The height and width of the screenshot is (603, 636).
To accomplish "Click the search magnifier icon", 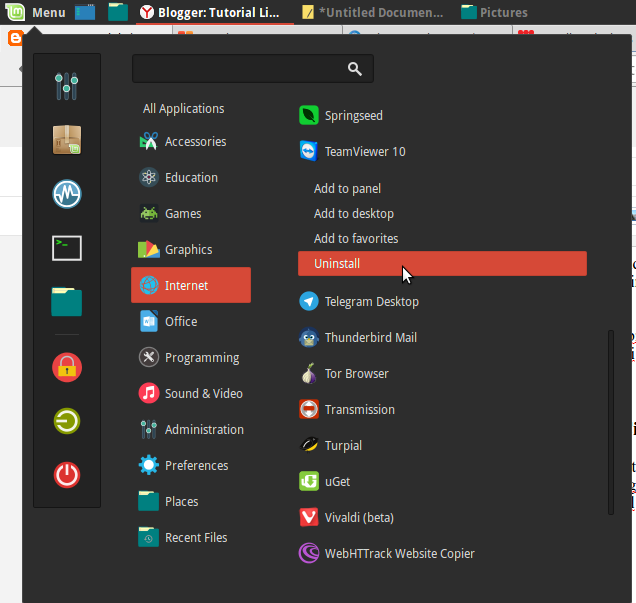I will 355,69.
